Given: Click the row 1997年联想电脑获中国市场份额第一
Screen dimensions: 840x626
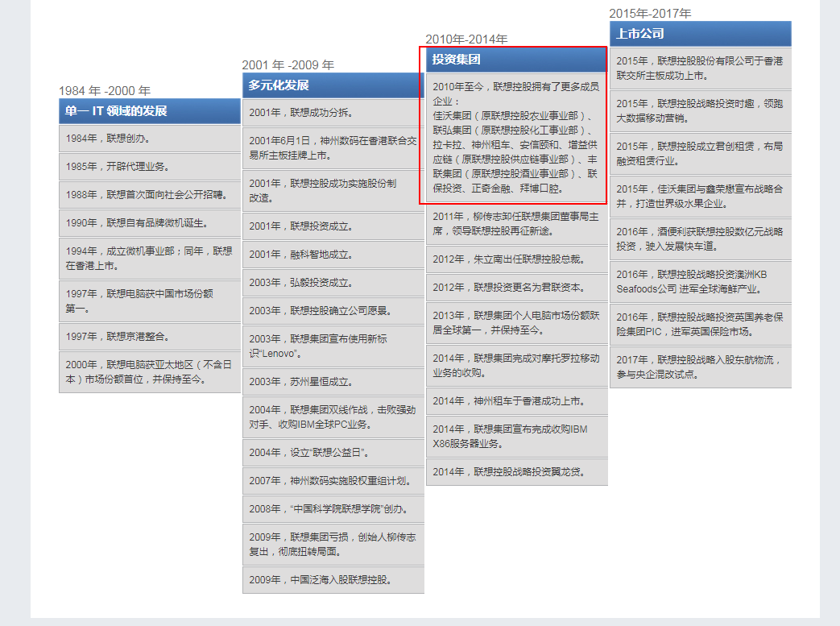Looking at the screenshot, I should 150,301.
